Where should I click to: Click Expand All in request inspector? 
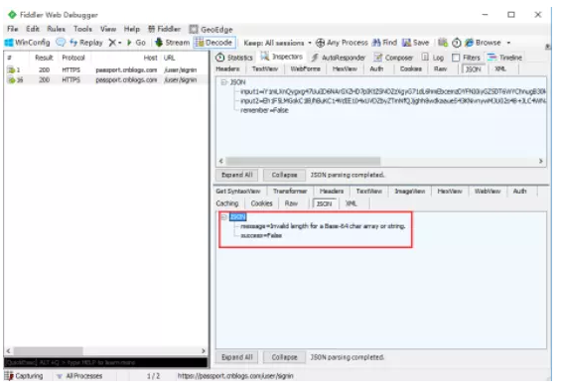coord(237,175)
